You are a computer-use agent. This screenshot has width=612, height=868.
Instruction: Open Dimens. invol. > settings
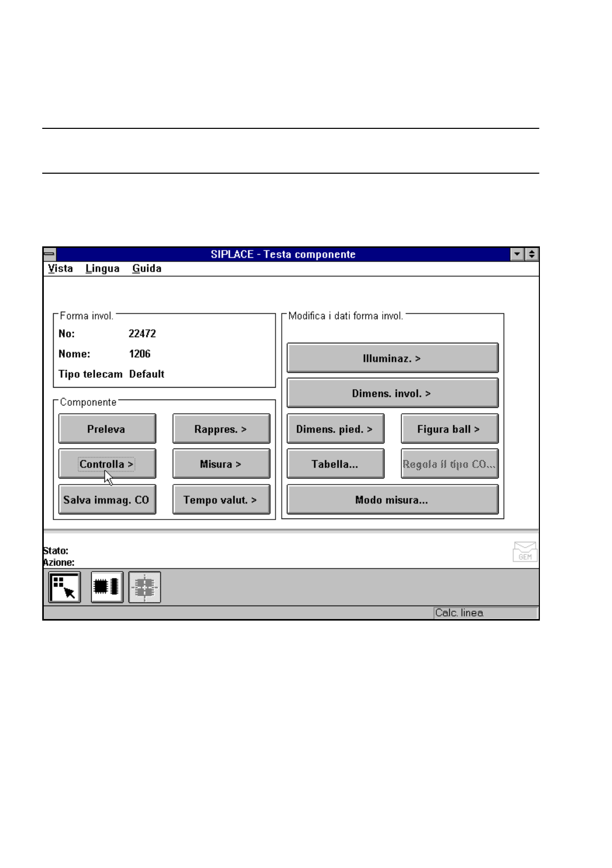pyautogui.click(x=393, y=393)
